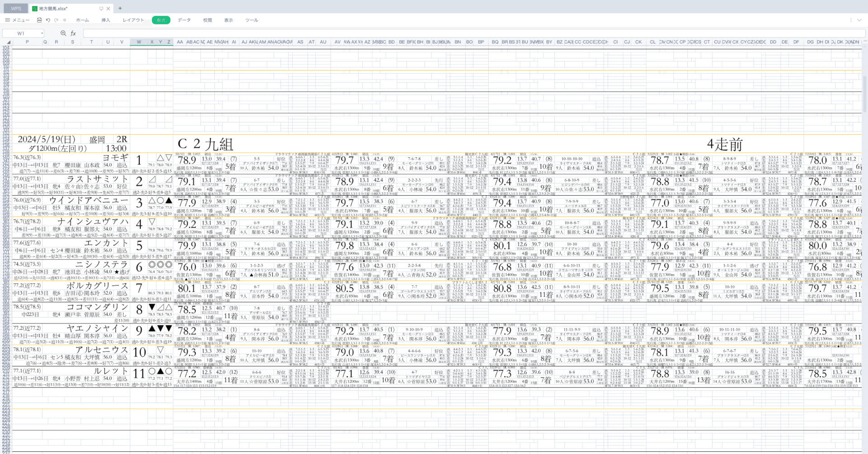
Task: Open the highlighted 数式 ribbon tab
Action: click(161, 20)
